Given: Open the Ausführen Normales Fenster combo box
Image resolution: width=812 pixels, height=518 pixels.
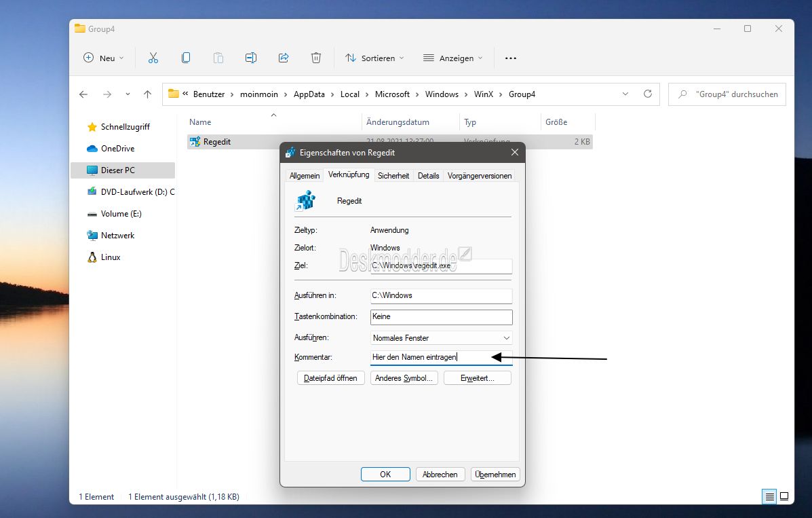Looking at the screenshot, I should [x=441, y=338].
